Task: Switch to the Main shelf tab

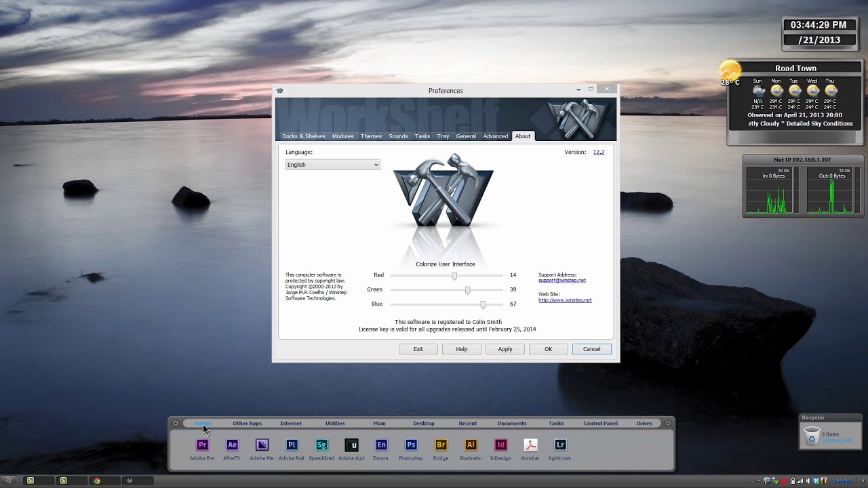Action: click(x=379, y=424)
